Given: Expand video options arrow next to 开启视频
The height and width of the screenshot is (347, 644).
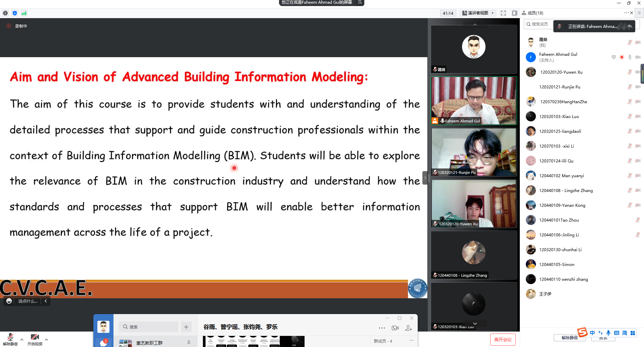Looking at the screenshot, I should pos(46,340).
